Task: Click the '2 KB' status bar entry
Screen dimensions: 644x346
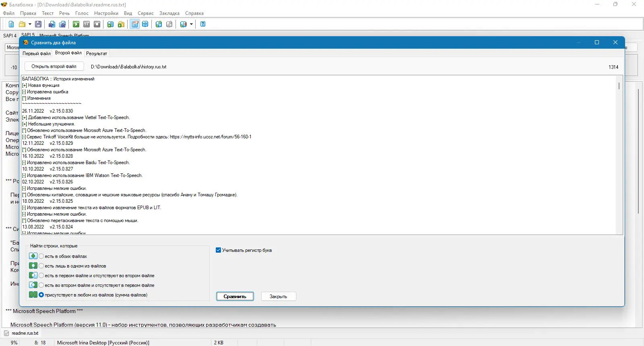Action: (x=219, y=343)
